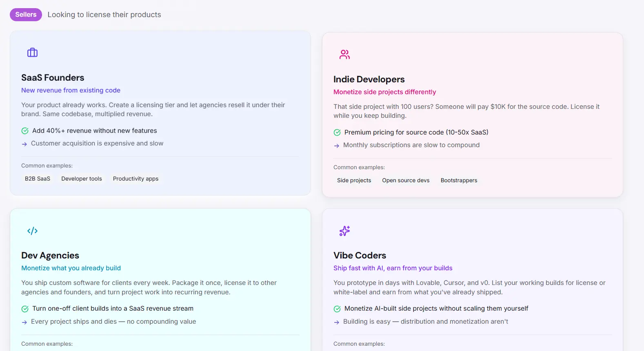644x351 pixels.
Task: Select the 'Side projects' example tag
Action: coord(354,180)
